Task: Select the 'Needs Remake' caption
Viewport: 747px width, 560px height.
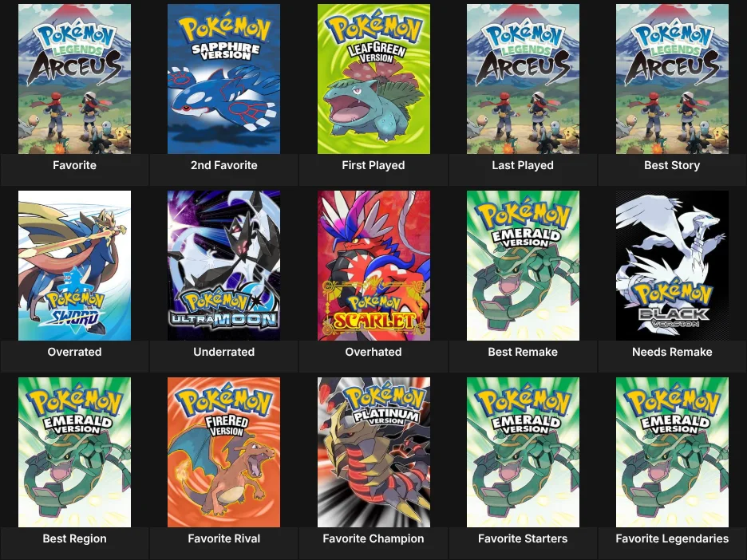Action: [672, 352]
